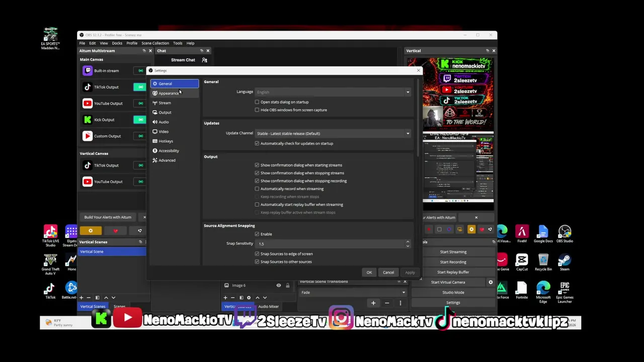The image size is (644, 362).
Task: Hide Image 6 source using eye icon
Action: (278, 286)
